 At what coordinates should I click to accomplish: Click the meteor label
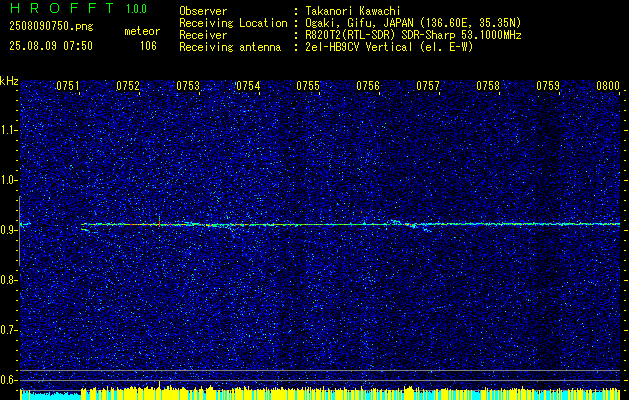(142, 31)
